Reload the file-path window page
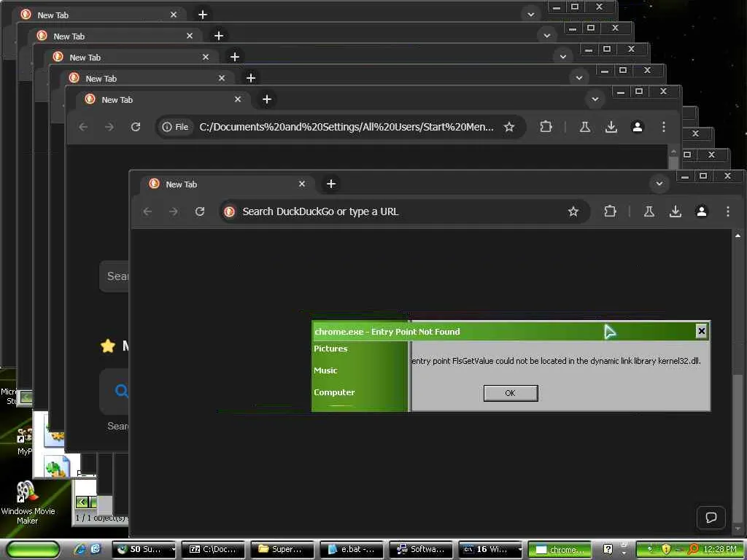This screenshot has height=560, width=747. pyautogui.click(x=136, y=127)
